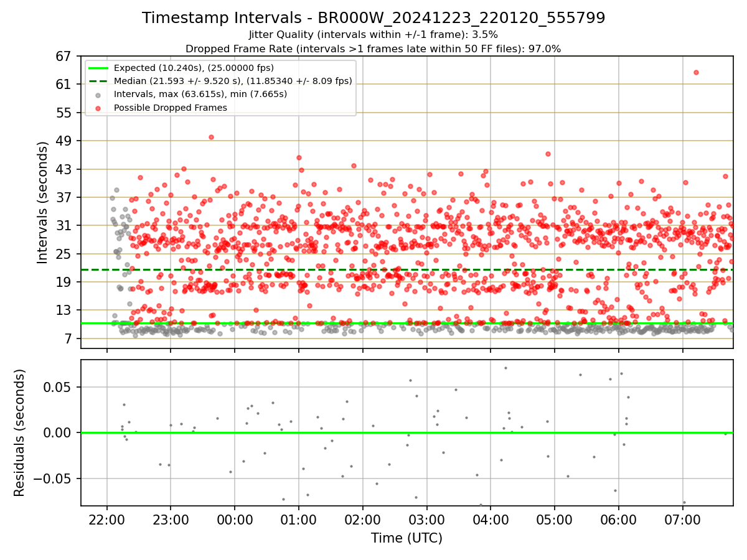The image size is (747, 560).
Task: Click the 67 y-axis tick label
Action: (64, 56)
